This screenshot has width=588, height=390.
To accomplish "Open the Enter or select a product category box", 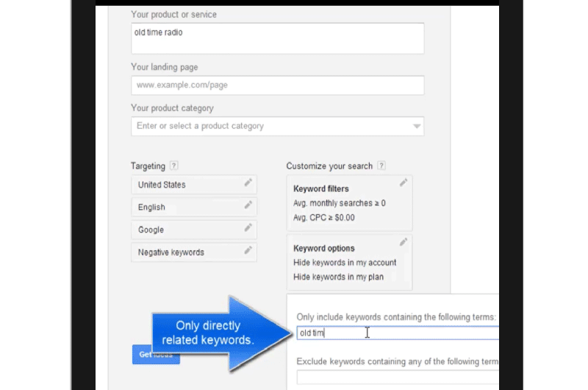I will 278,126.
